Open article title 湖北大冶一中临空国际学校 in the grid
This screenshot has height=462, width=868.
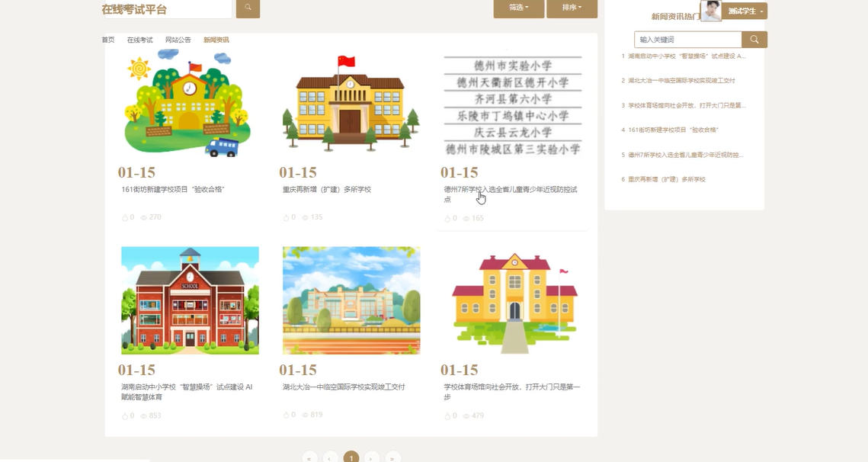click(x=344, y=387)
